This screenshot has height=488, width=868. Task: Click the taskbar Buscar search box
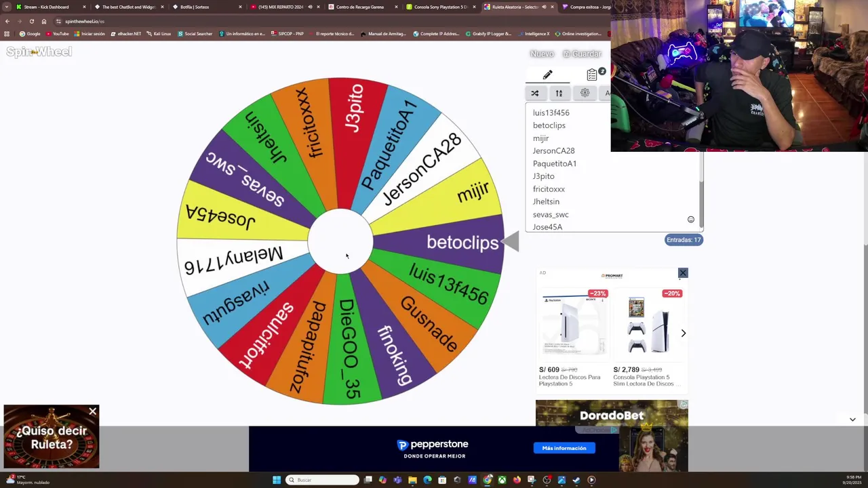point(322,480)
